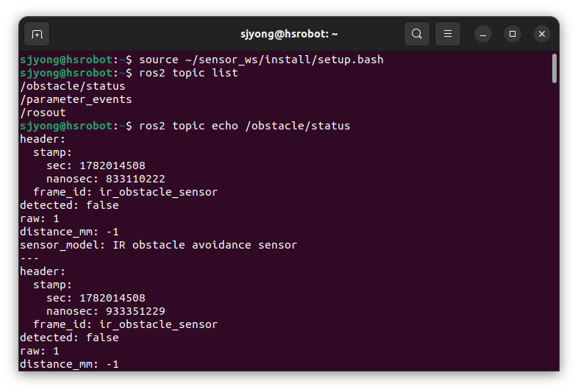
Task: Maximize the terminal window
Action: (x=513, y=34)
